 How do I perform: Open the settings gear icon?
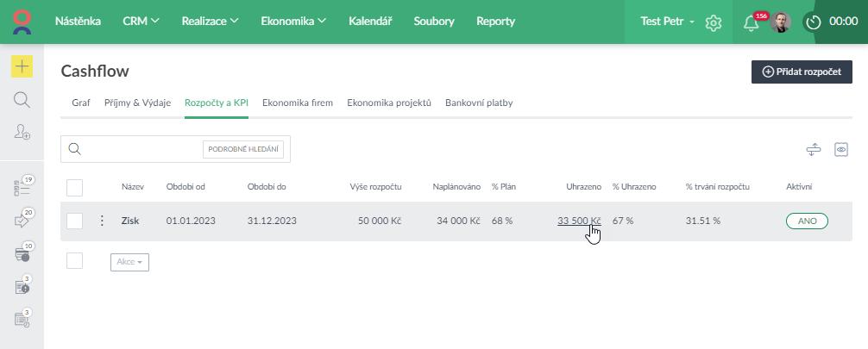tap(714, 22)
